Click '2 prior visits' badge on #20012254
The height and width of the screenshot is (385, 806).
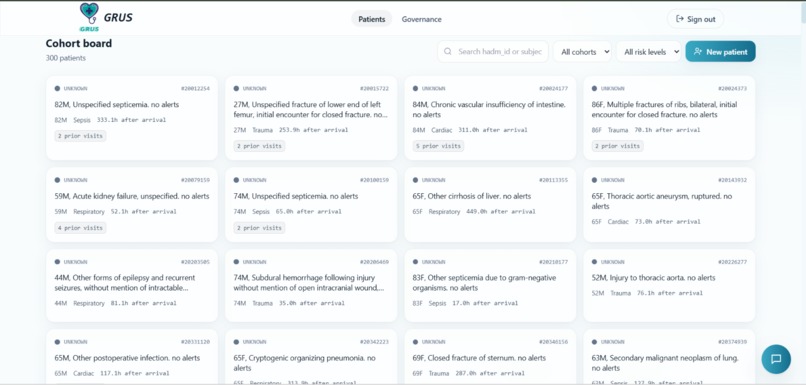pos(80,136)
